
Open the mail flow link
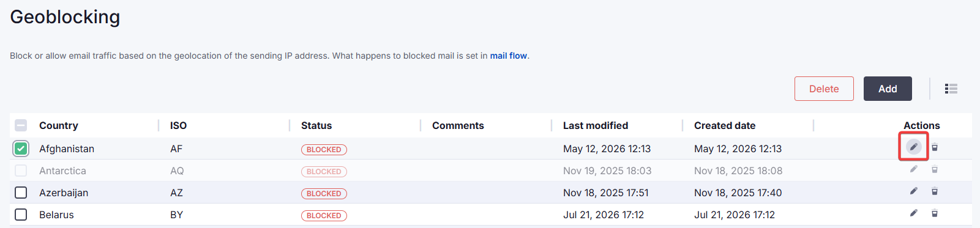click(x=508, y=56)
